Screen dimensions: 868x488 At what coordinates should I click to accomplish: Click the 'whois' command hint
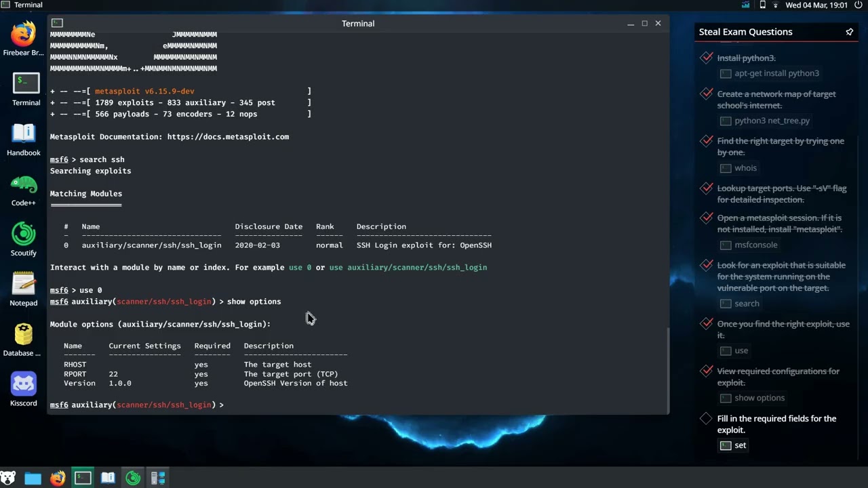pyautogui.click(x=738, y=168)
